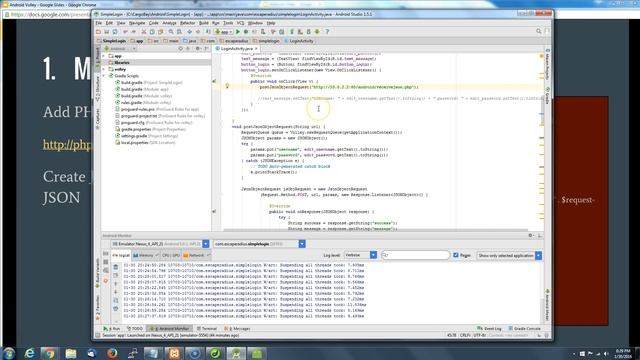This screenshot has width=640, height=360.
Task: Open the Gradle Console tool window
Action: tap(524, 329)
